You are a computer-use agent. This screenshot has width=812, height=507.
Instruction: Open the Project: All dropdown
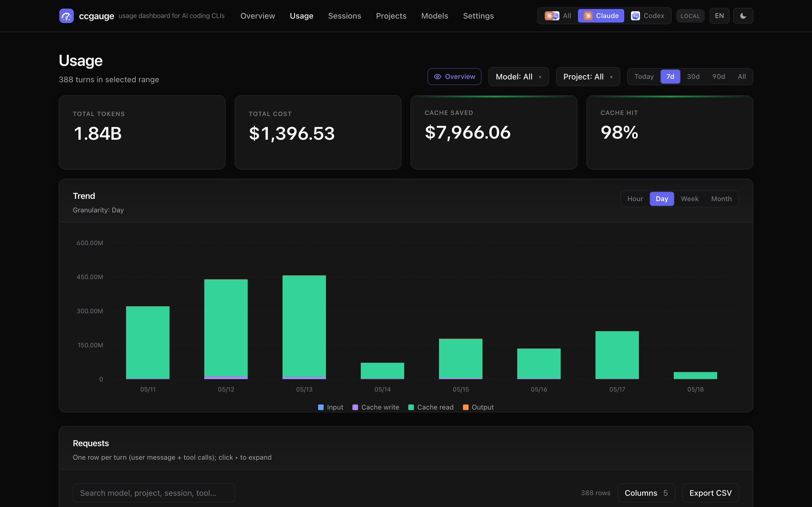(x=588, y=77)
